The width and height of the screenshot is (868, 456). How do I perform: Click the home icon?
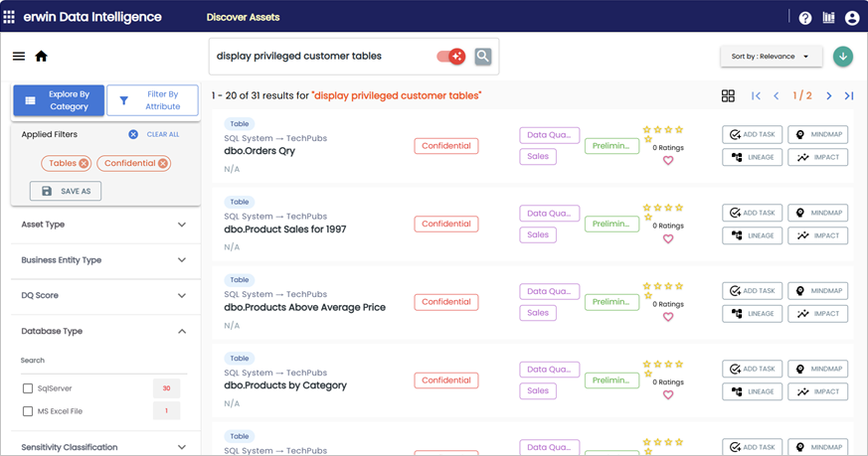[x=42, y=57]
